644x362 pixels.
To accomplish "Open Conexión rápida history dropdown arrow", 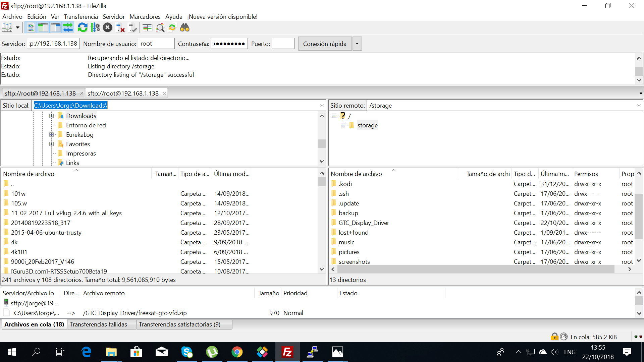I will [357, 44].
